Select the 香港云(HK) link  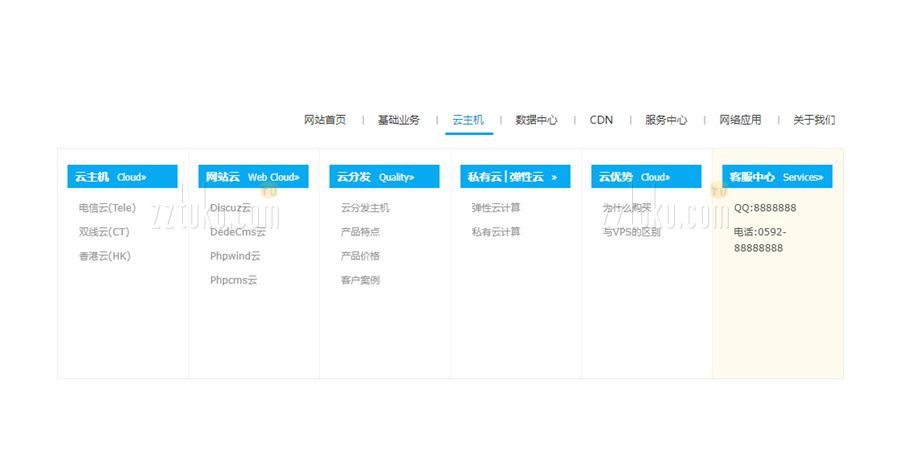(105, 256)
